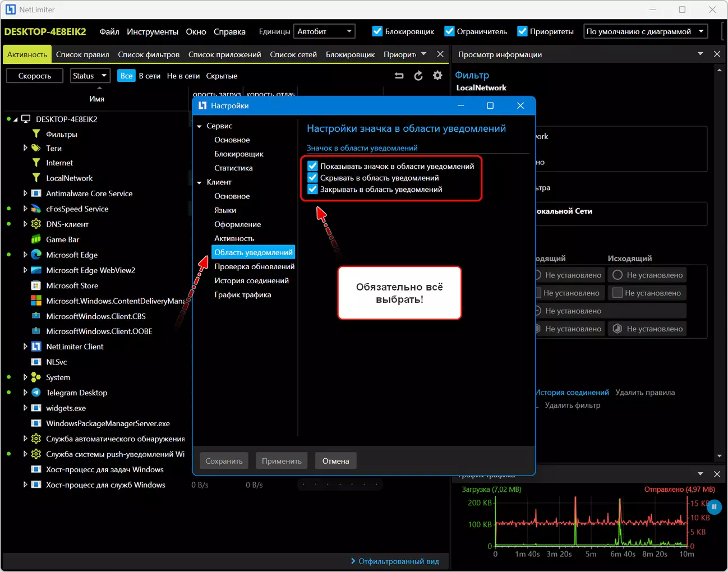Open the Файл menu
Viewport: 728px width, 572px height.
coord(109,31)
